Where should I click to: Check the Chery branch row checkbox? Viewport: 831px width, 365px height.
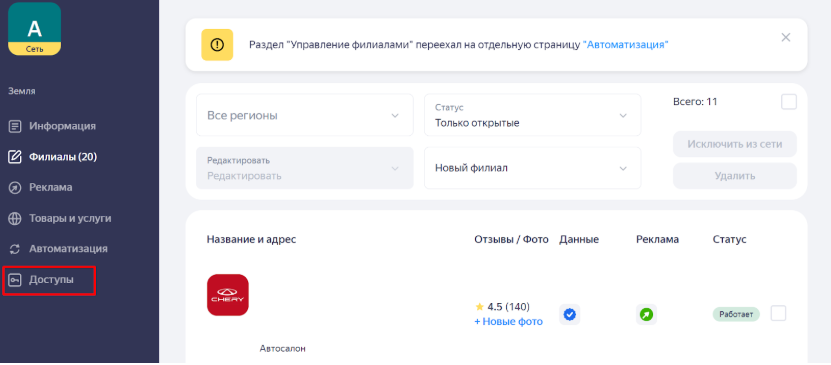pos(778,313)
